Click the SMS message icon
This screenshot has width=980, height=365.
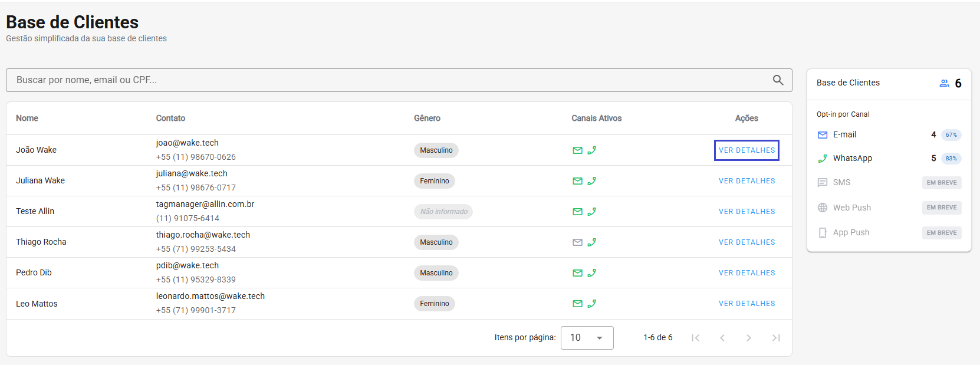click(x=823, y=183)
